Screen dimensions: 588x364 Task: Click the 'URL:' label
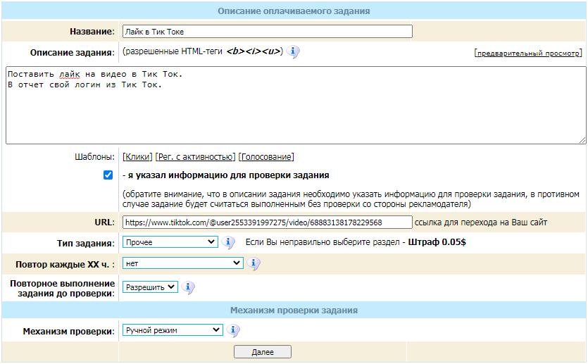click(105, 222)
